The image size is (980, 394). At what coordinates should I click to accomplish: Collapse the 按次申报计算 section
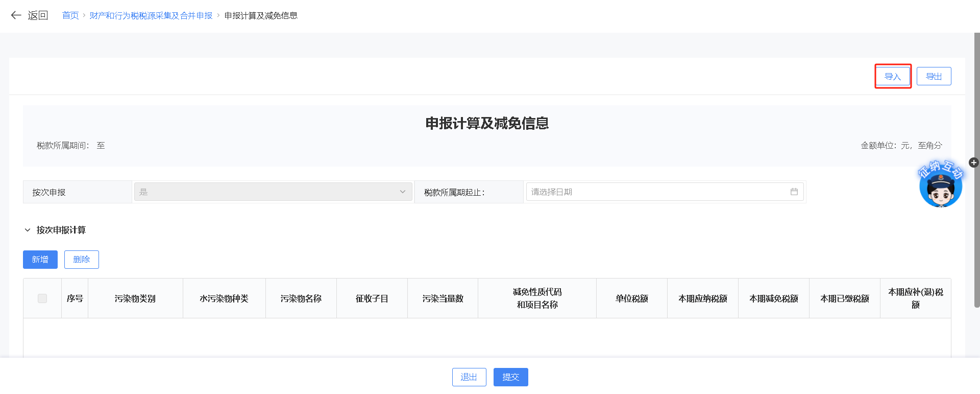coord(28,230)
